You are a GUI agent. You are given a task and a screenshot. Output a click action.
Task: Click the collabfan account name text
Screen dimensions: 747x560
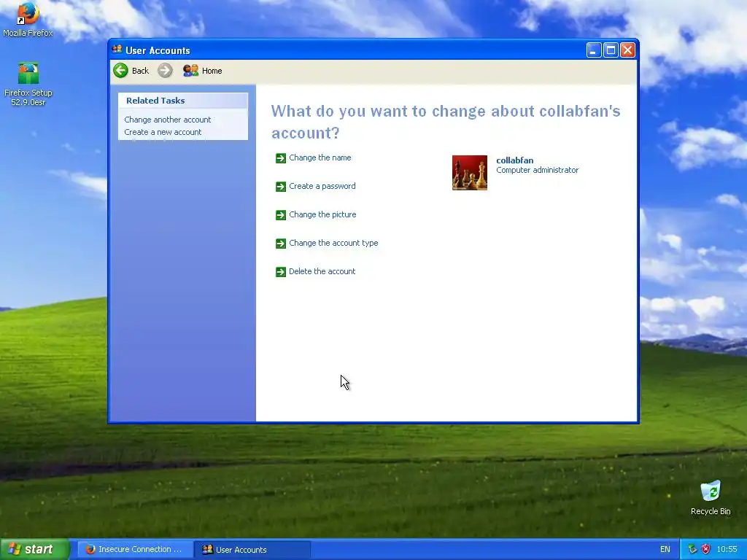tap(514, 160)
